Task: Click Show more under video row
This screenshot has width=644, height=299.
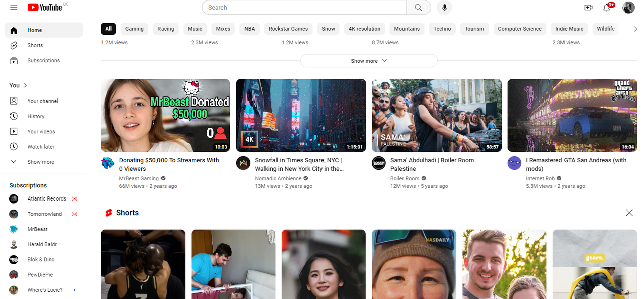Action: point(369,61)
